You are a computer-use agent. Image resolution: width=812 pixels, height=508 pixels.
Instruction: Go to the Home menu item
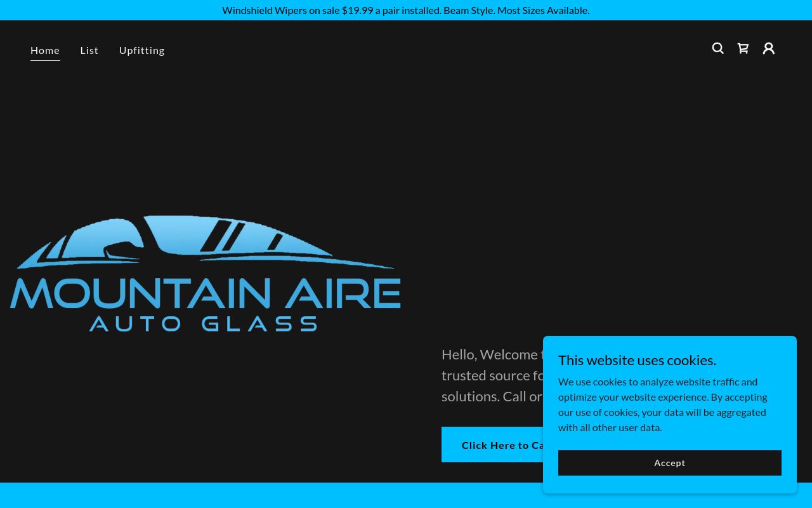click(x=45, y=50)
